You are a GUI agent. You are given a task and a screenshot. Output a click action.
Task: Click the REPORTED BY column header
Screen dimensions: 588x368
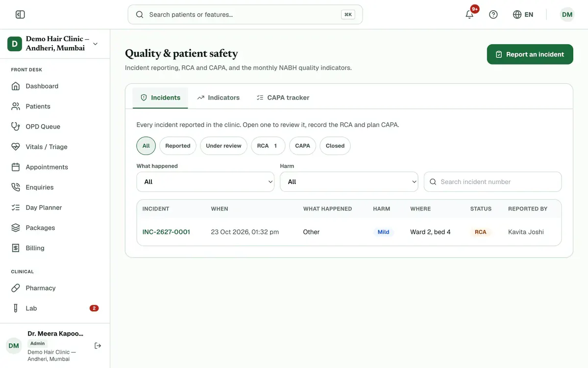point(528,209)
